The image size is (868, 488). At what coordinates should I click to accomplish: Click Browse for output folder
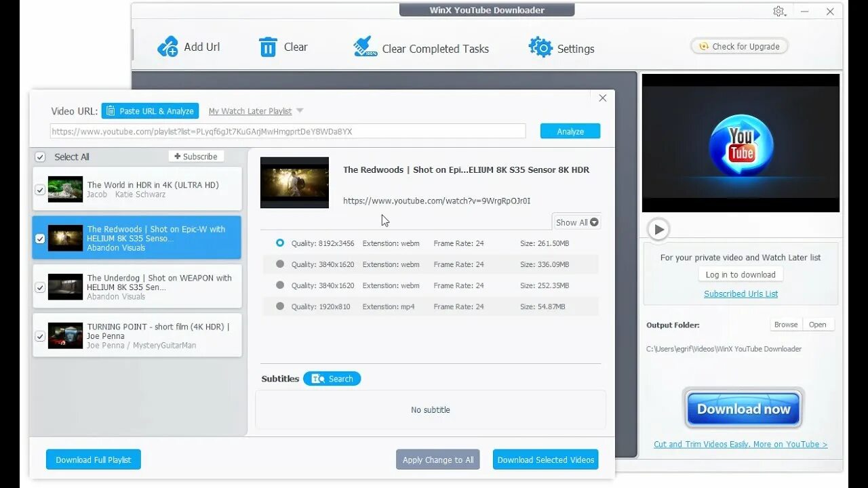coord(786,325)
